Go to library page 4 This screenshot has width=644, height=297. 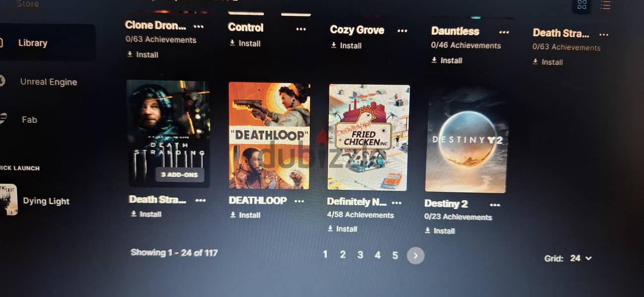pos(377,255)
